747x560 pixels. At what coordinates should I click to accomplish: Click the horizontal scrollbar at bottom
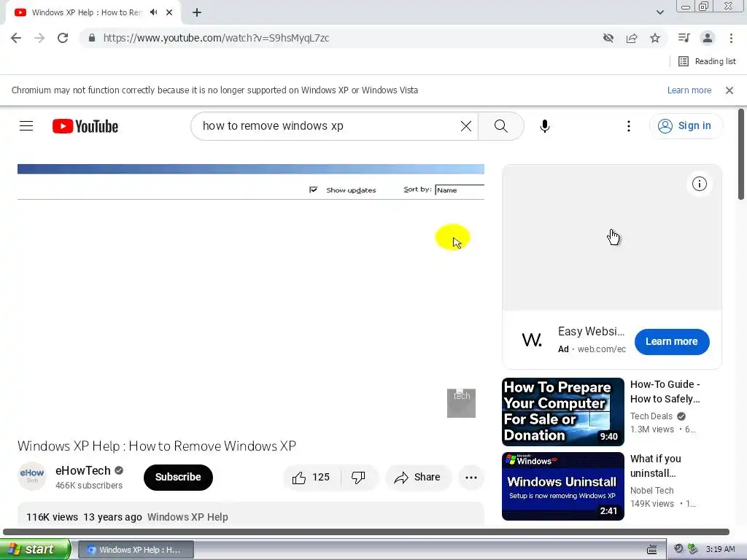366,532
